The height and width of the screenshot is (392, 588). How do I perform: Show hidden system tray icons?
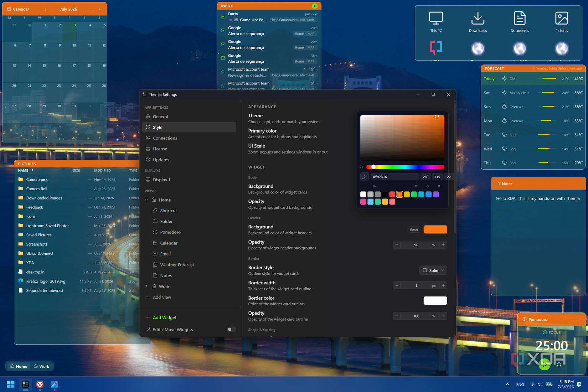point(507,384)
